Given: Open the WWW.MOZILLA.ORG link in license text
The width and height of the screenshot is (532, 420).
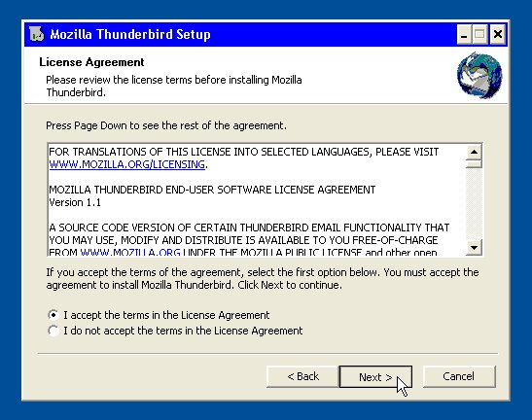Looking at the screenshot, I should coord(130,253).
